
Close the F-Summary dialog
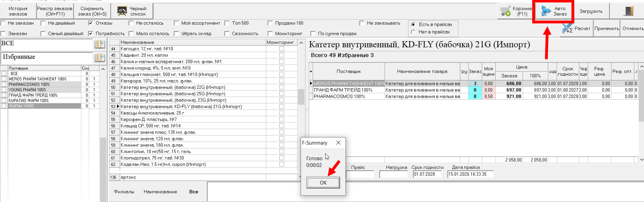tap(338, 142)
